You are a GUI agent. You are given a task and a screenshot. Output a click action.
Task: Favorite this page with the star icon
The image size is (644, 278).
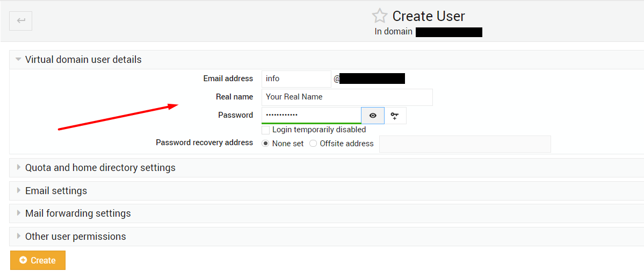[x=380, y=16]
